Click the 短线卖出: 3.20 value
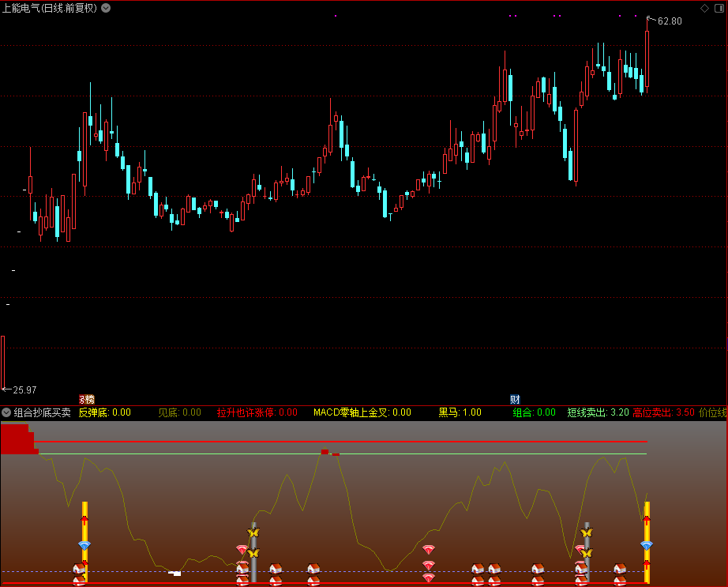This screenshot has height=587, width=728. click(598, 412)
